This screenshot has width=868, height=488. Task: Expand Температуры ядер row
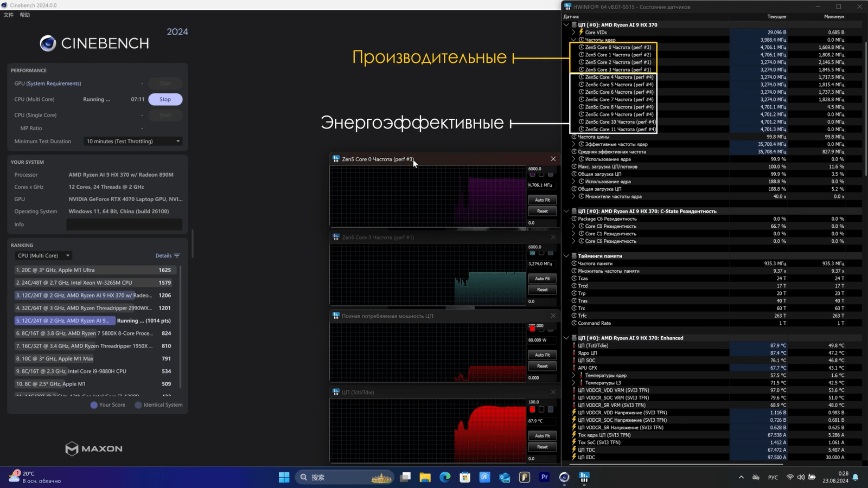tap(573, 375)
